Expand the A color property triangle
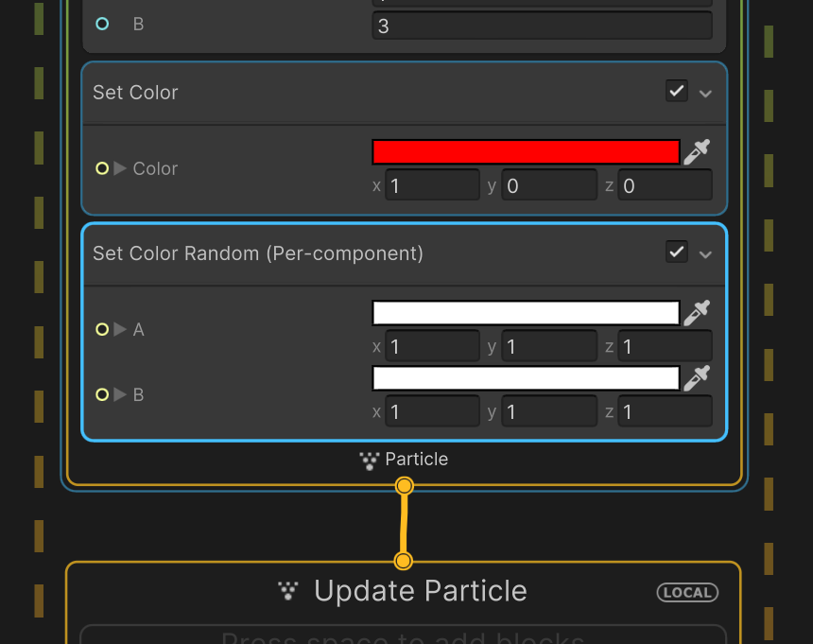The height and width of the screenshot is (644, 813). 120,329
